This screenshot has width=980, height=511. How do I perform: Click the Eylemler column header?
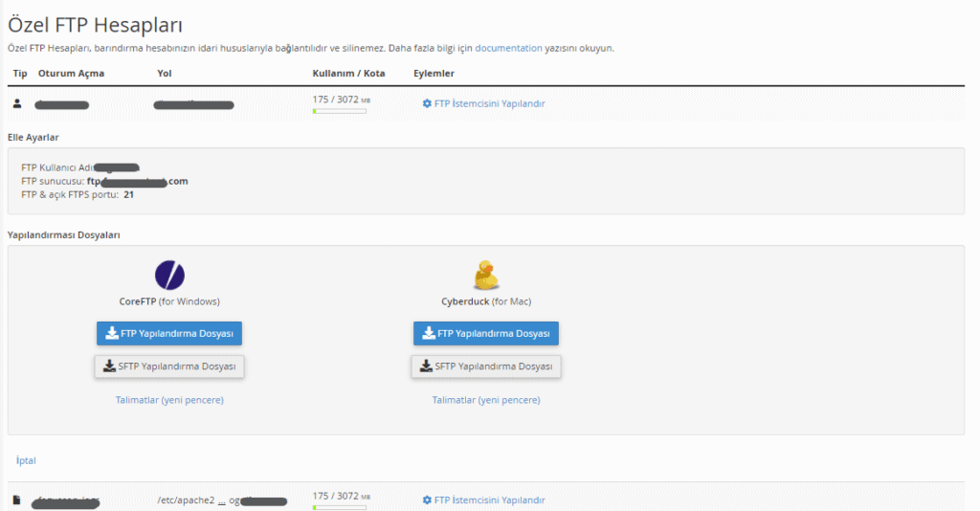click(x=434, y=73)
